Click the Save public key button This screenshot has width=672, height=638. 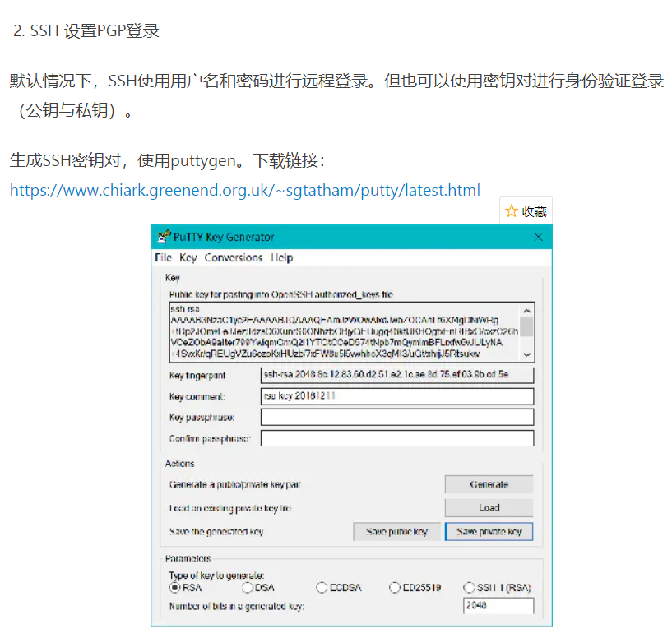(x=397, y=531)
